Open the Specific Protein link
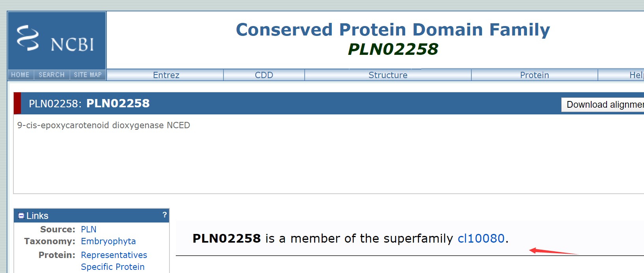 (x=113, y=267)
